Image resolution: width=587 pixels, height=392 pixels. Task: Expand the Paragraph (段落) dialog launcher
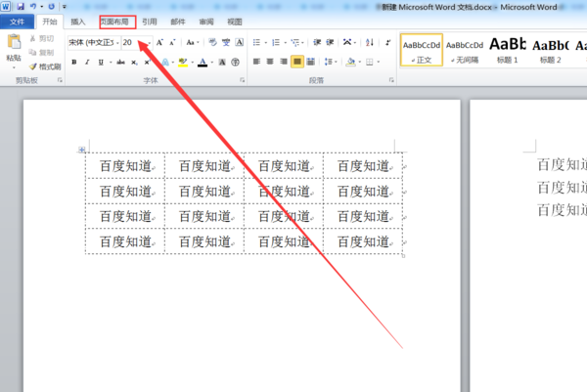(x=391, y=80)
